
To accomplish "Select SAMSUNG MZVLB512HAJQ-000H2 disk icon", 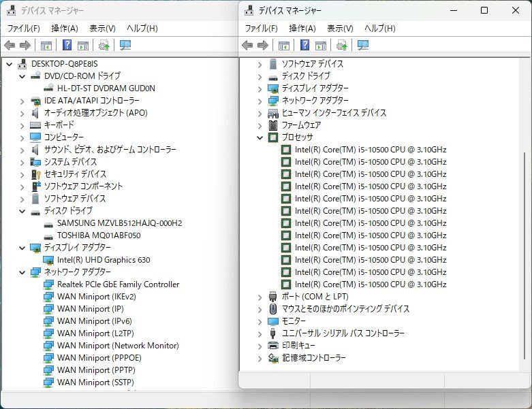I will 48,223.
